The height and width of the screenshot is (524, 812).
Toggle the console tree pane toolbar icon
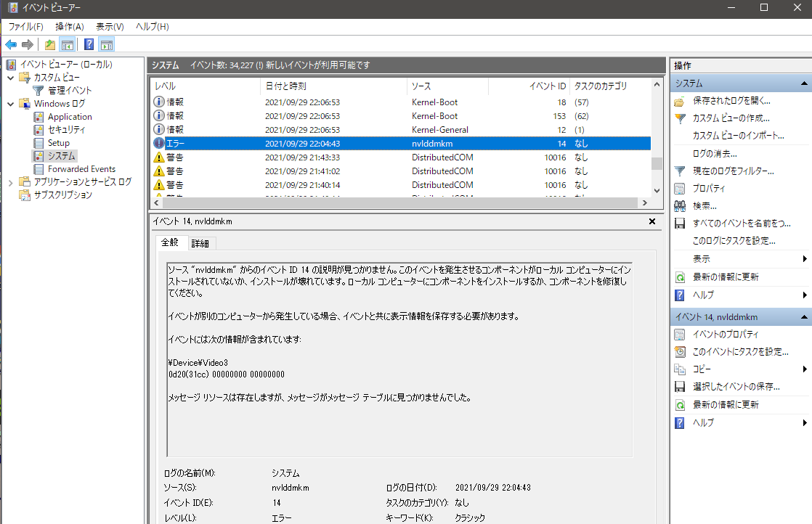[68, 45]
